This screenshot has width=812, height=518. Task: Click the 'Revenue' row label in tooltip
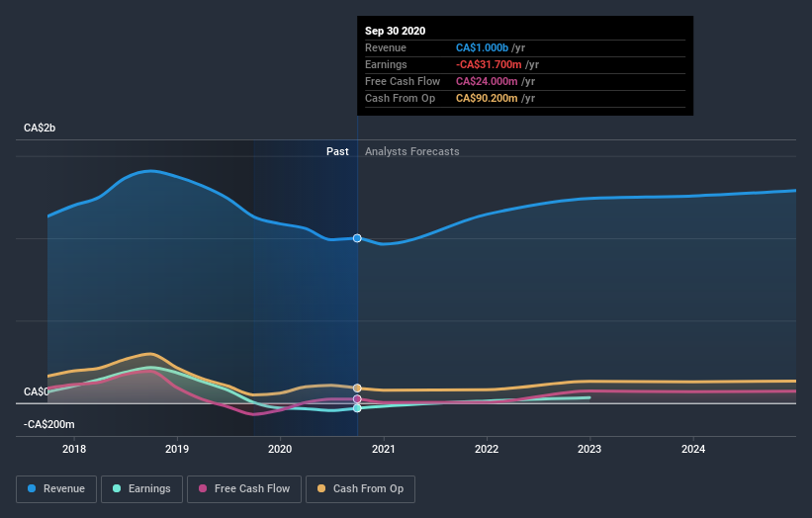pos(386,47)
